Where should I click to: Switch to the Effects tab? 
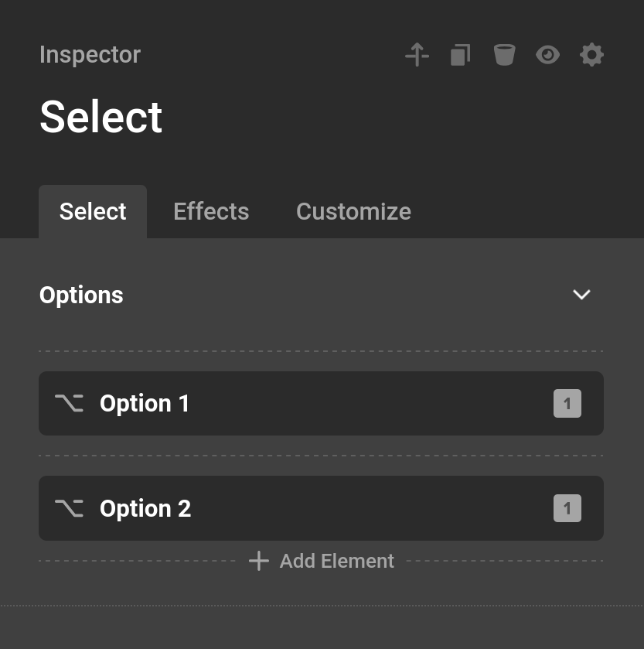point(210,211)
